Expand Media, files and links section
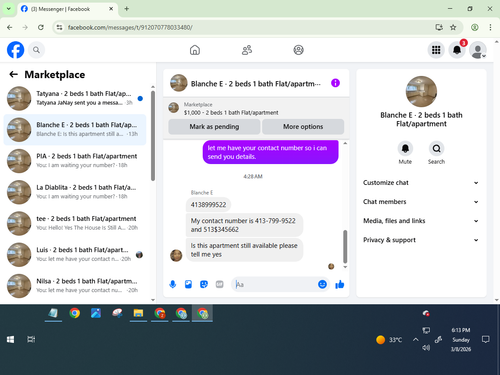 [421, 221]
